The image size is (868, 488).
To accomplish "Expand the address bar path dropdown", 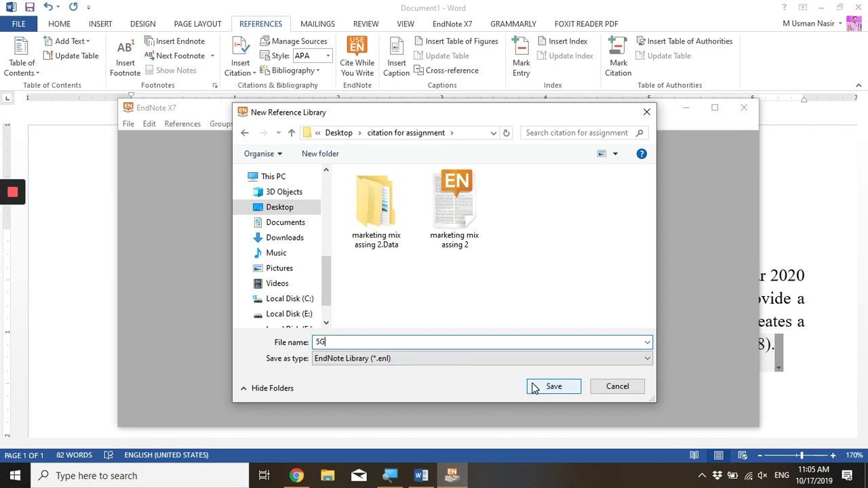I will 493,133.
